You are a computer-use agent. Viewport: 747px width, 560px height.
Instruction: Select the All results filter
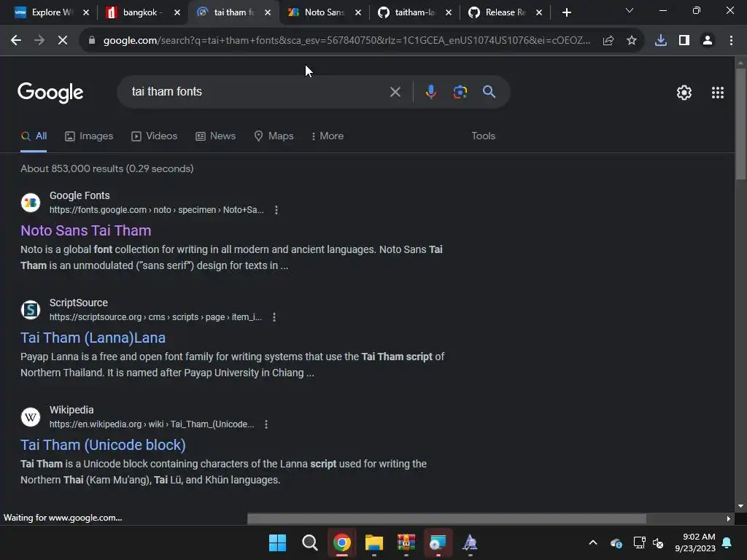point(34,136)
